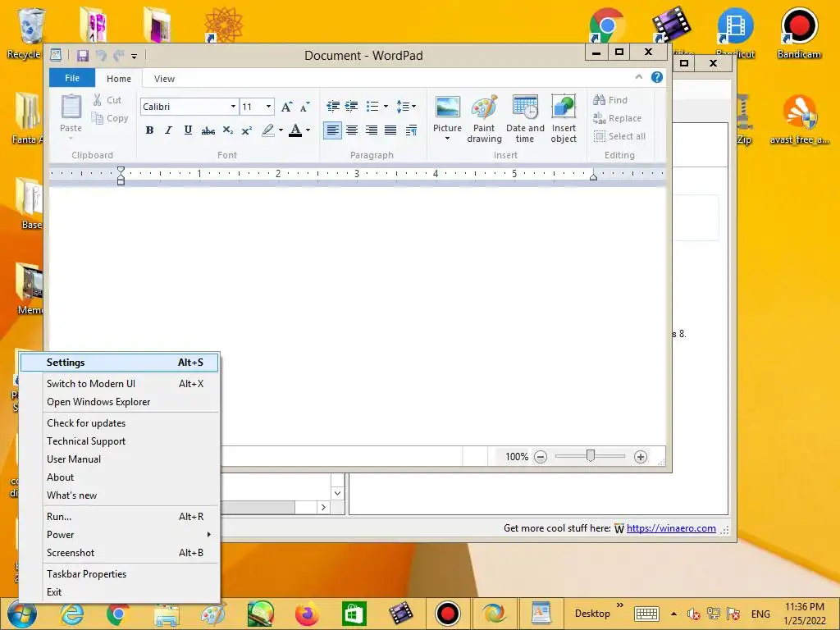Click the Date and time button

coord(525,119)
